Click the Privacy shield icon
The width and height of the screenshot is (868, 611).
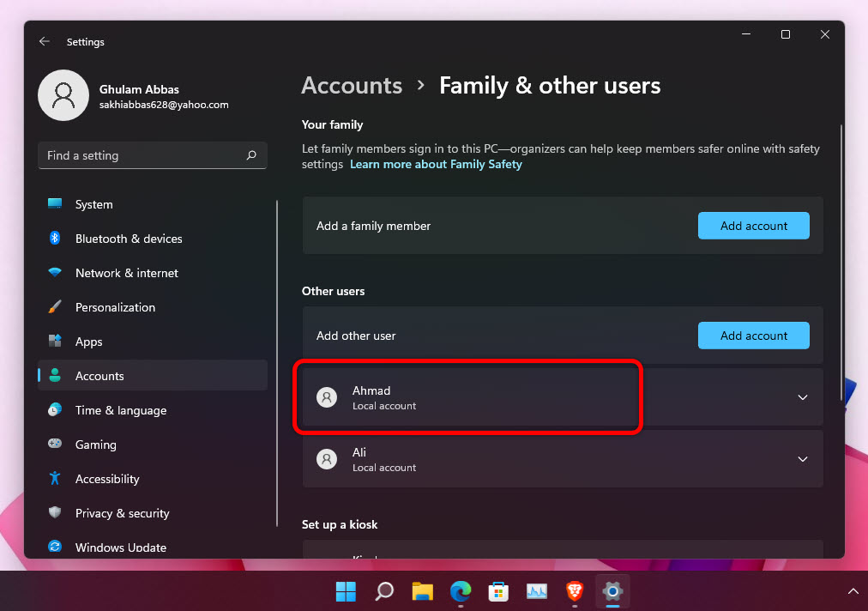tap(55, 512)
